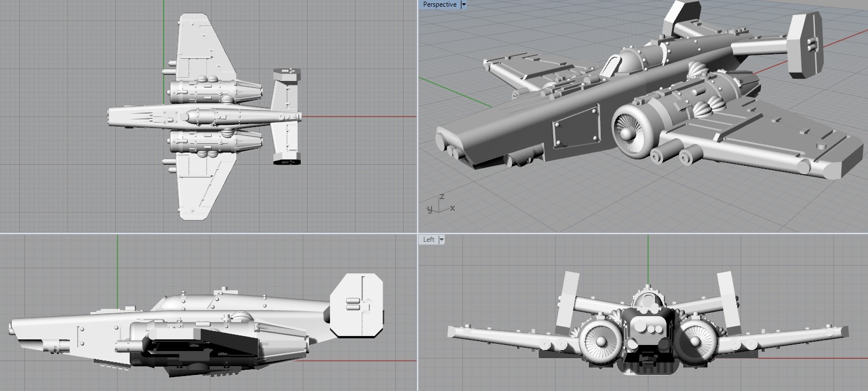The image size is (868, 391).
Task: Select the tailplane in top-down viewport
Action: (286, 116)
